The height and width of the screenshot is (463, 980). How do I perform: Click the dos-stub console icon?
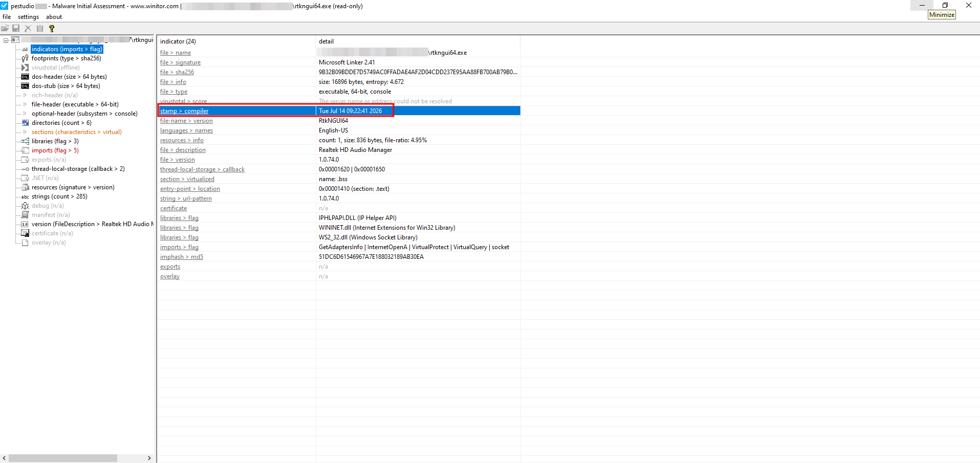25,86
